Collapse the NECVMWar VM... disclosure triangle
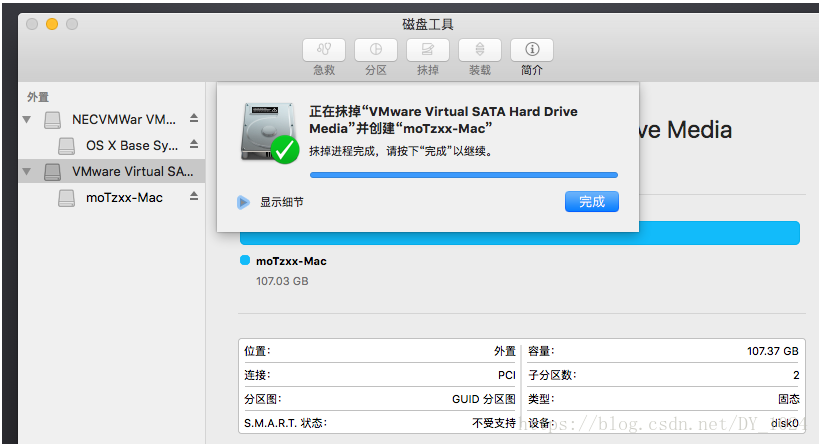This screenshot has width=819, height=444. pyautogui.click(x=27, y=120)
